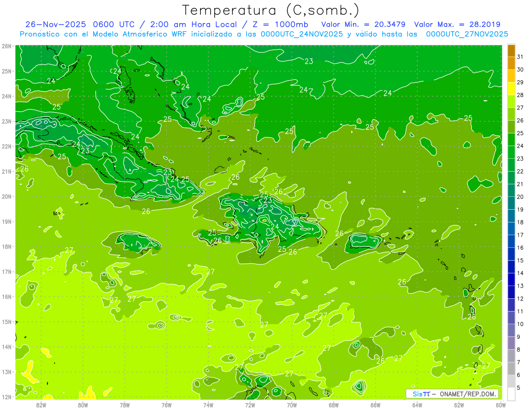The width and height of the screenshot is (532, 411).
Task: Click the 26N latitude axis label
Action: click(x=6, y=46)
